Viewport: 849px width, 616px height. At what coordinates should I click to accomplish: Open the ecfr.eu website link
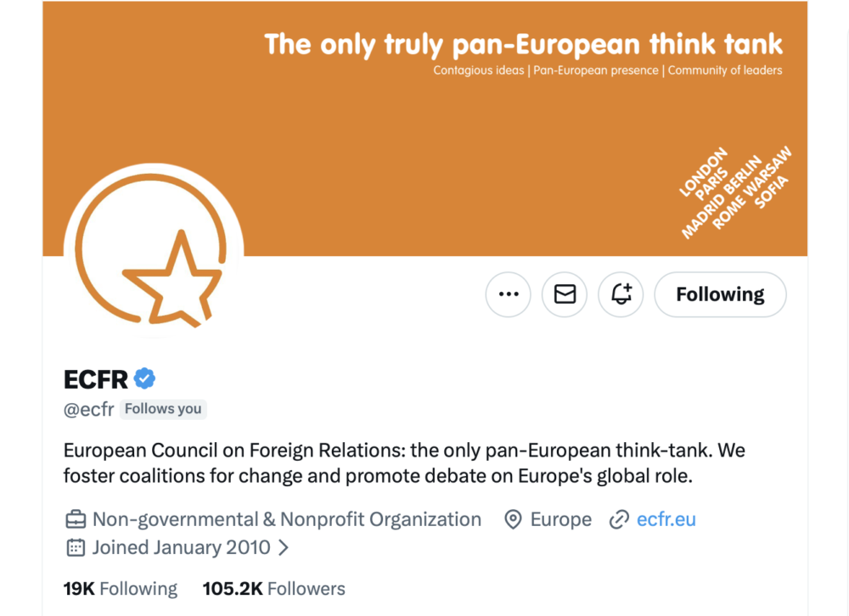tap(666, 519)
